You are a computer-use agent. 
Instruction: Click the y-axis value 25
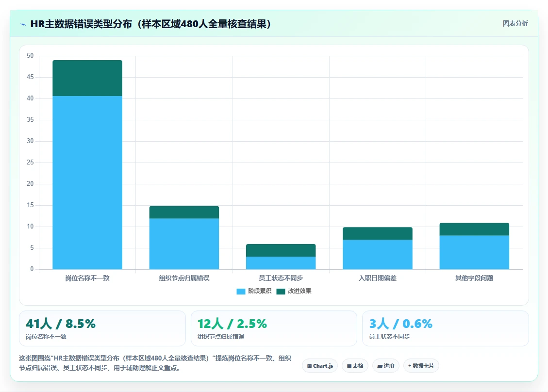tap(30, 163)
